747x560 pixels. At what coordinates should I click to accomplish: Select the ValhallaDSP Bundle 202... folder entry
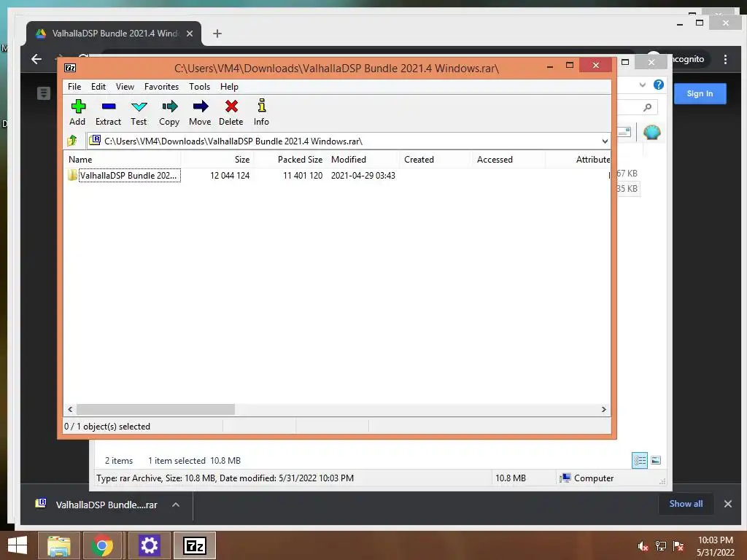click(x=128, y=175)
